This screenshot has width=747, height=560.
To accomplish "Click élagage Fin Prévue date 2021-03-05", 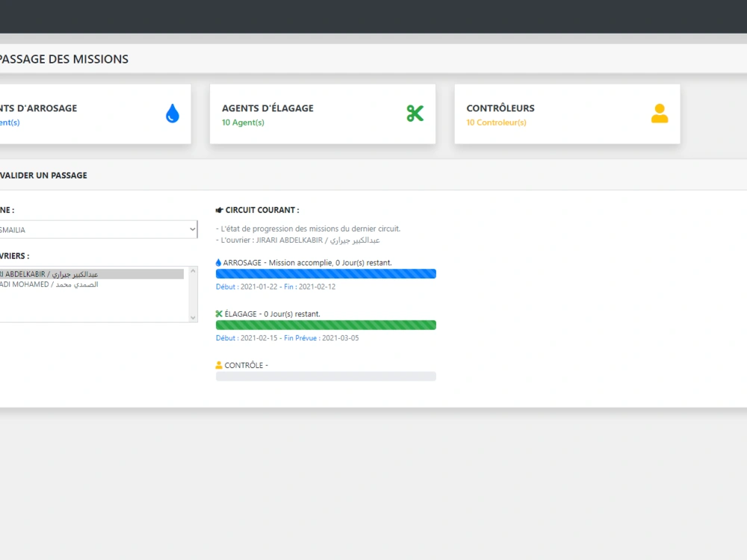I will (x=340, y=338).
